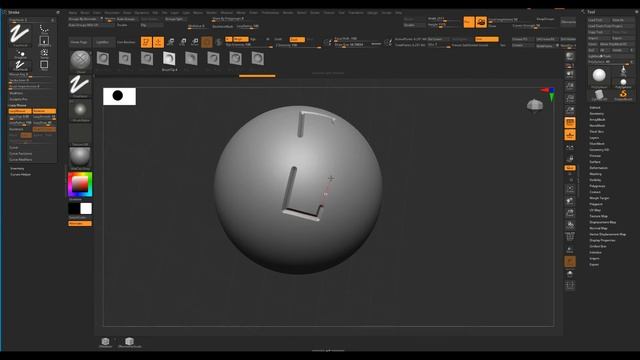
Task: Select the white main color swatch
Action: [86, 209]
